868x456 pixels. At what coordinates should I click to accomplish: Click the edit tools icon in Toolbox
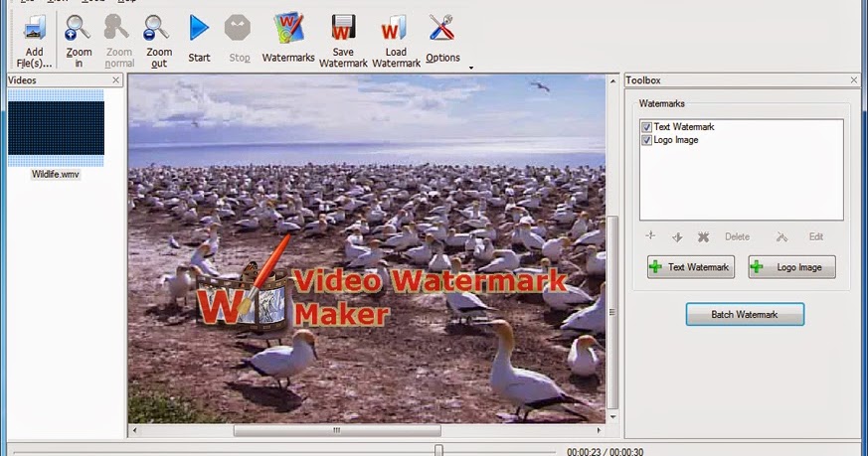click(781, 237)
